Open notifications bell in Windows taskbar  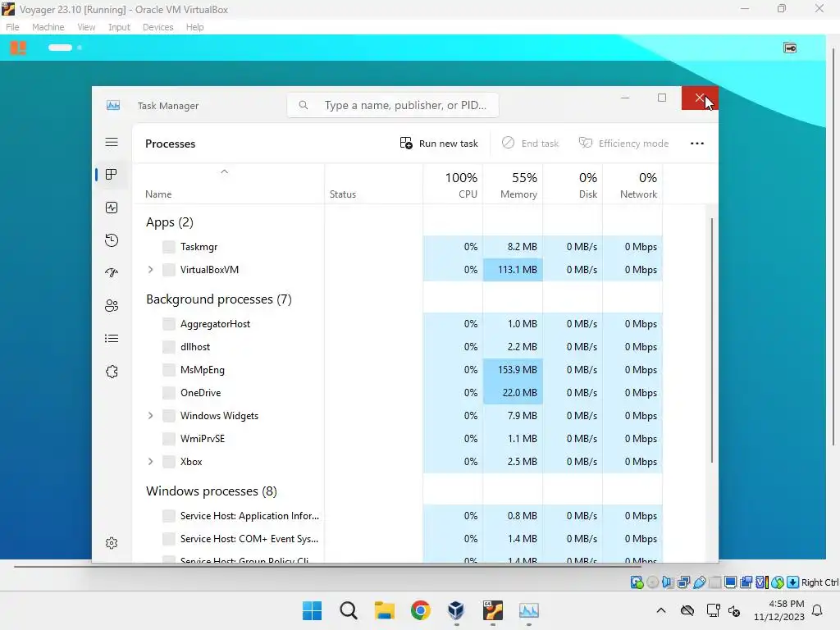[817, 610]
